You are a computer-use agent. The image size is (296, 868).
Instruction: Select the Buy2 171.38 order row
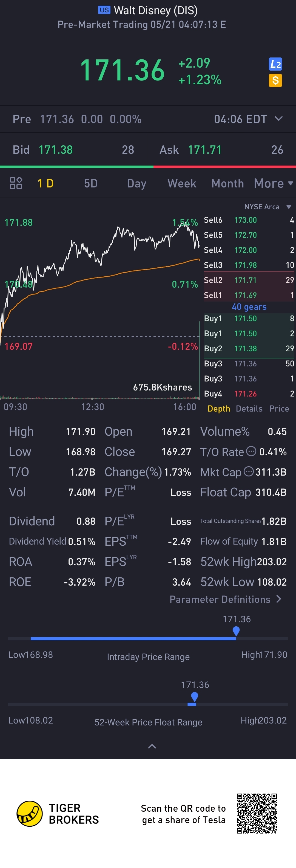[x=249, y=348]
